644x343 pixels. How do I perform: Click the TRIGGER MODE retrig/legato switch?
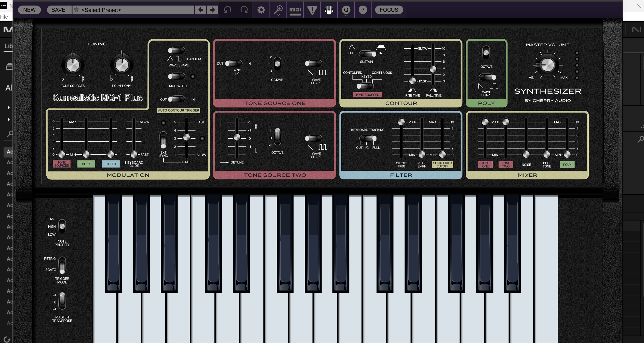pyautogui.click(x=62, y=265)
